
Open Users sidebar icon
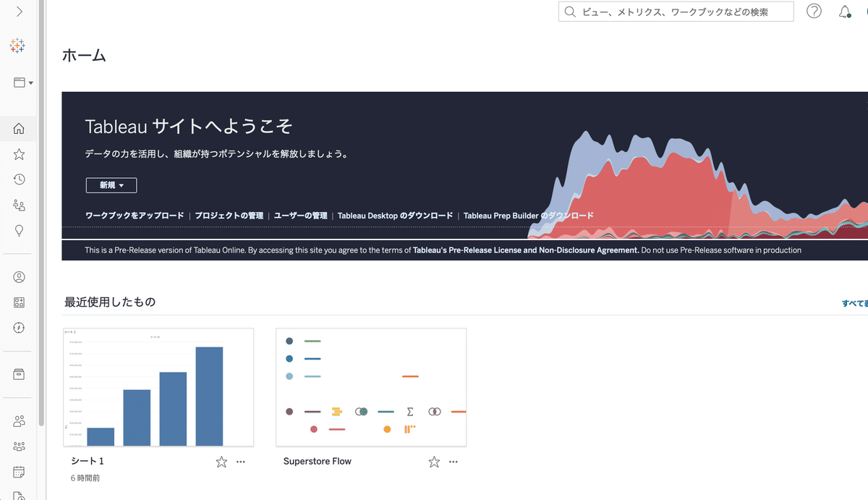coord(20,421)
